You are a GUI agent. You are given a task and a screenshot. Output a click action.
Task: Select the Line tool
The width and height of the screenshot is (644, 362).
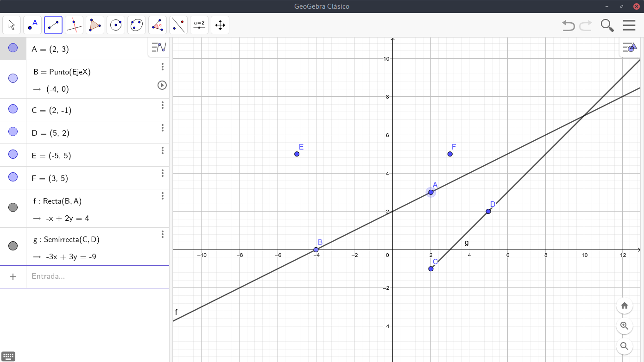(x=53, y=25)
